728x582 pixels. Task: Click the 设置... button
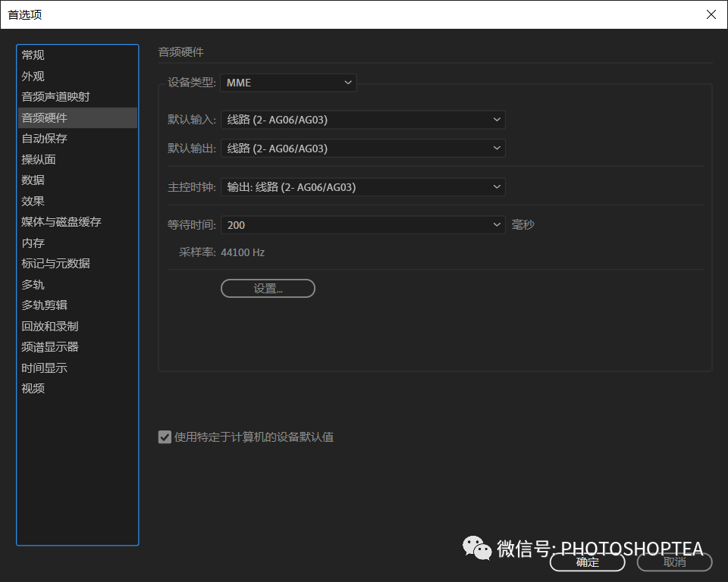pyautogui.click(x=268, y=288)
